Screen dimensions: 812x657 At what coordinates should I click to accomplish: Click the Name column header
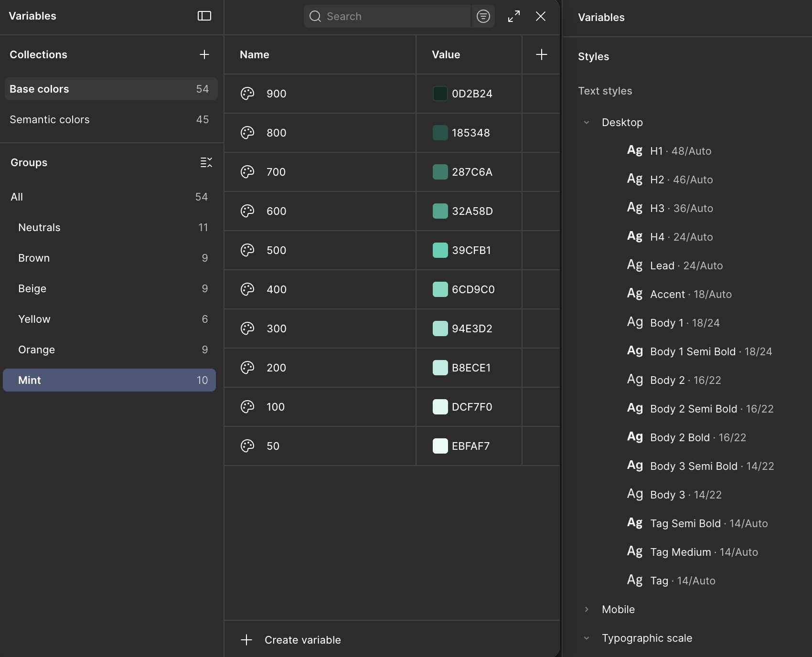click(x=255, y=54)
